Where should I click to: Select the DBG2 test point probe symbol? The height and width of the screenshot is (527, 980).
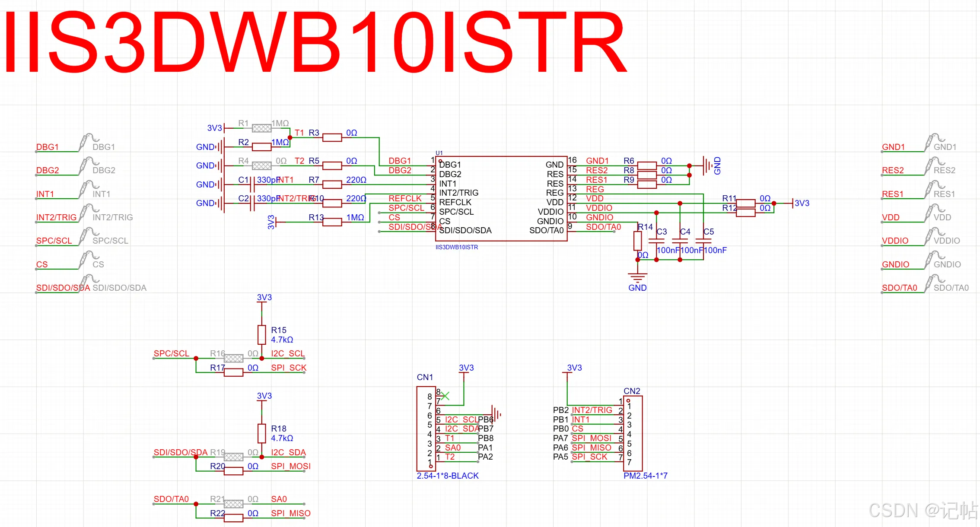(x=89, y=165)
